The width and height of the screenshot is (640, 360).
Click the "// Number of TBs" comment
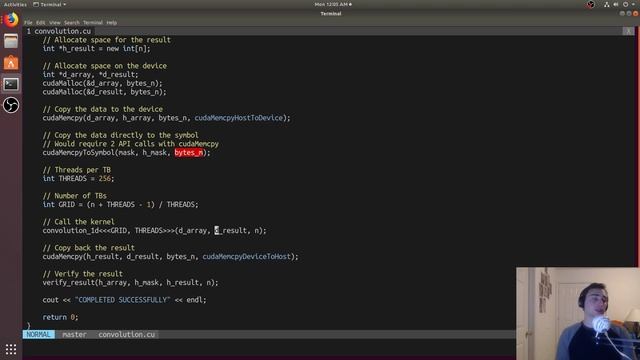(75, 196)
